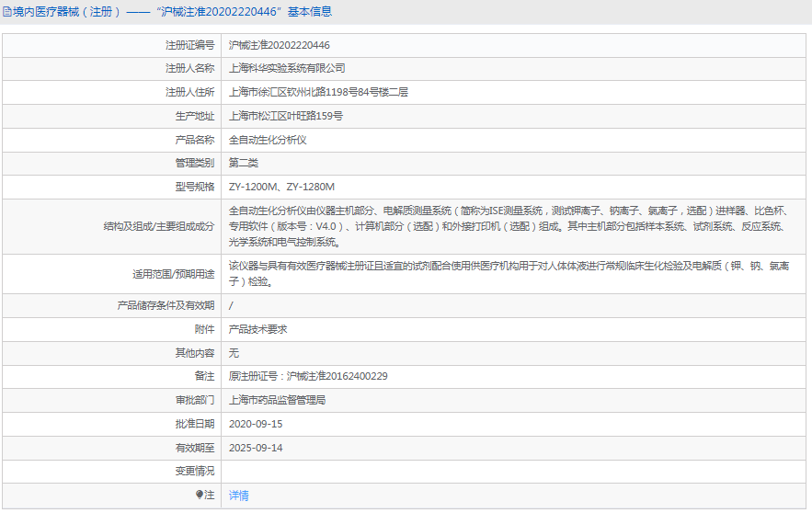This screenshot has height=513, width=812.
Task: Select model specification ZY-1200M、ZY-1280M
Action: coord(281,188)
